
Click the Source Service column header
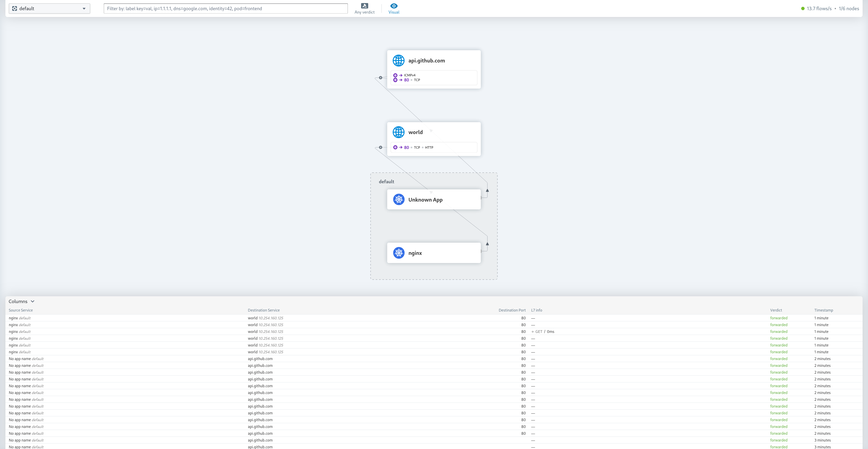[x=21, y=310]
